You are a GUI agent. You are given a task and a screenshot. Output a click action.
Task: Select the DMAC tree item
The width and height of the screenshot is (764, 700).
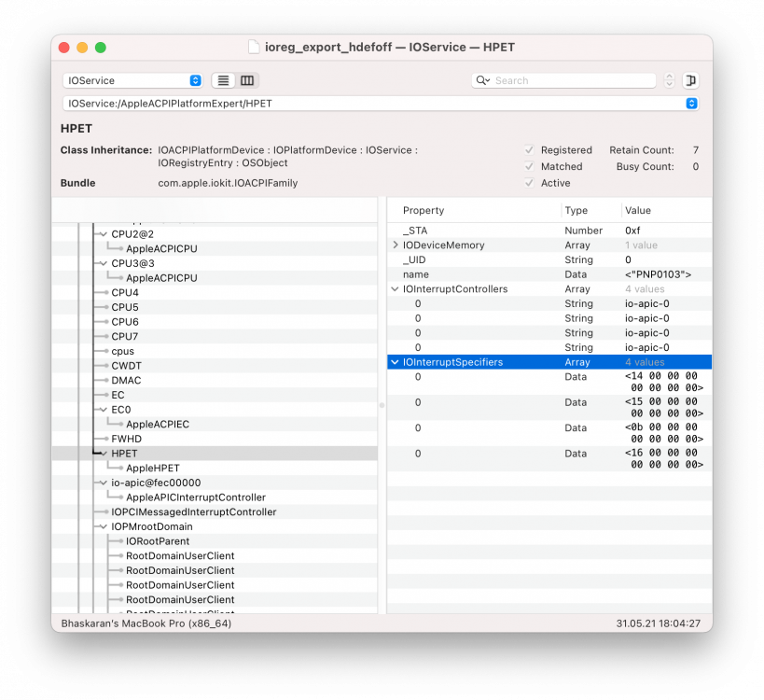pos(126,381)
